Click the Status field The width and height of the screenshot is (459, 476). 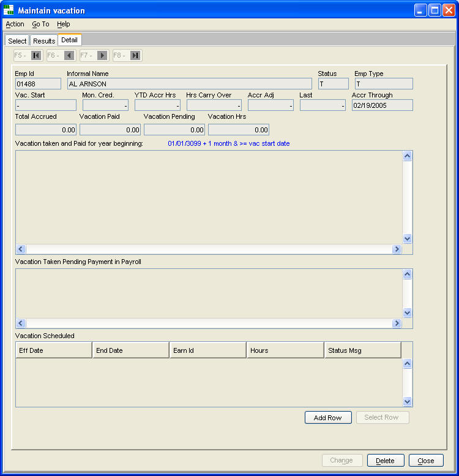click(333, 84)
